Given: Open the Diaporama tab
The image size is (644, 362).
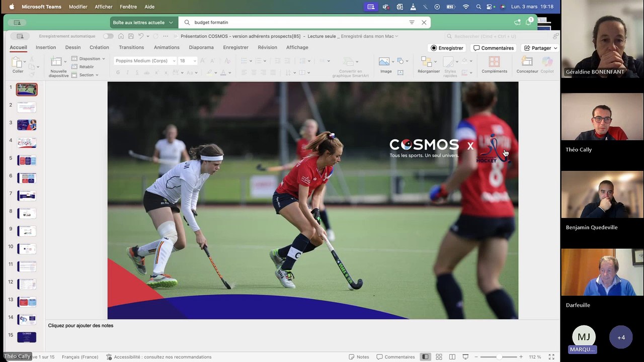Looking at the screenshot, I should 201,47.
